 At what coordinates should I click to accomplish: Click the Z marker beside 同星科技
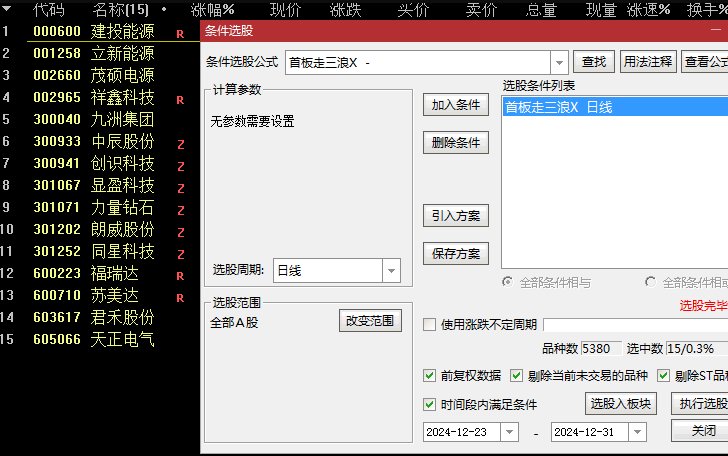tap(181, 254)
